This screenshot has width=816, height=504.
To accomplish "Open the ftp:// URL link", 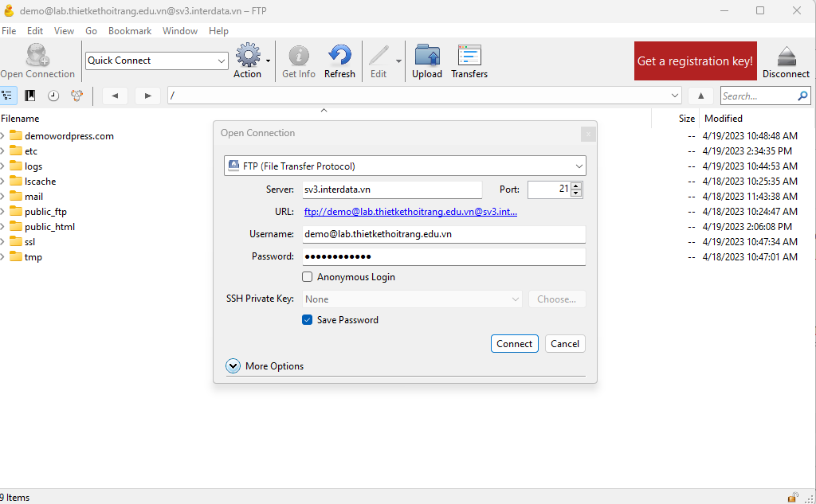I will 410,212.
